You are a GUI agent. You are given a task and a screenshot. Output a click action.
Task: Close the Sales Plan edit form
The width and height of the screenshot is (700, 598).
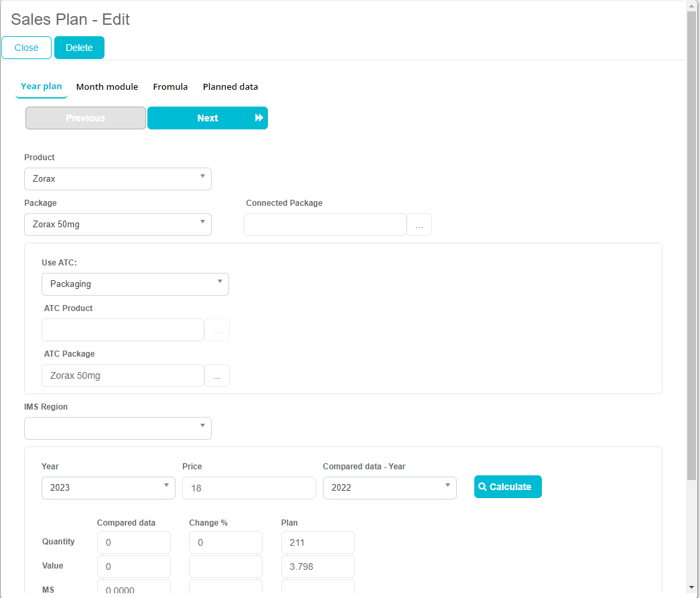click(x=27, y=48)
